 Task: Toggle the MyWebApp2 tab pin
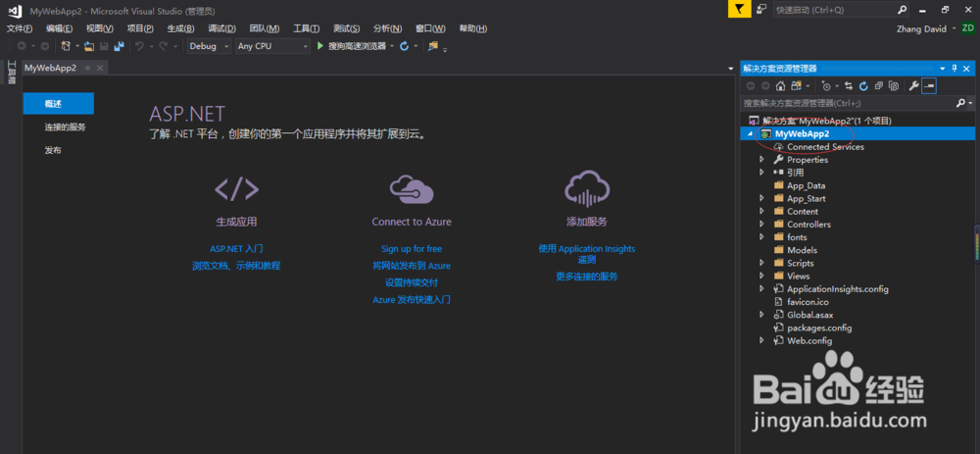click(x=87, y=68)
